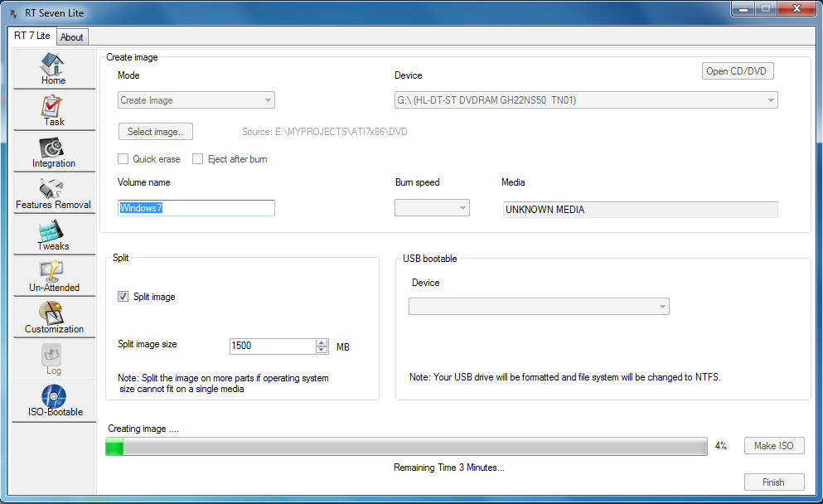Click the Remaining Time 3 Minutes text
This screenshot has height=504, width=823.
coord(448,468)
